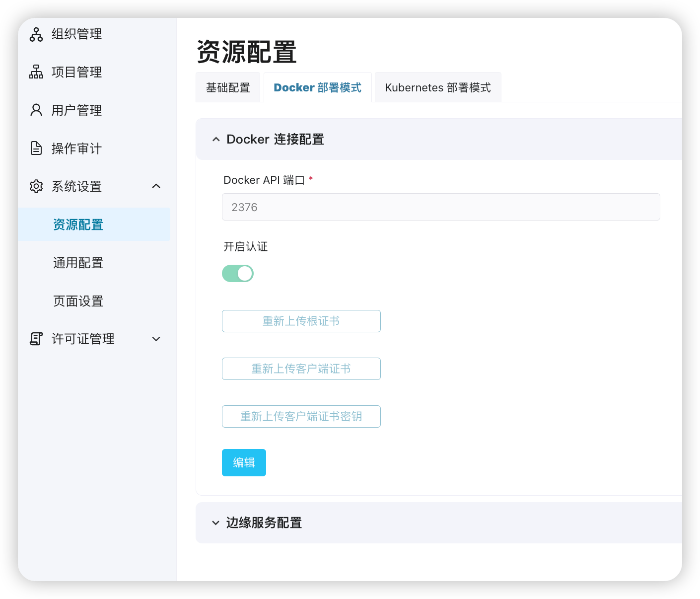This screenshot has height=599, width=700.
Task: Switch to Kubernetes 部署模式 tab
Action: (437, 88)
